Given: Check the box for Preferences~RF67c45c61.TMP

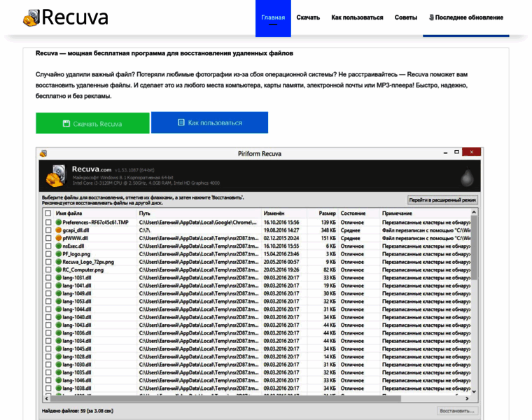Looking at the screenshot, I should [48, 222].
